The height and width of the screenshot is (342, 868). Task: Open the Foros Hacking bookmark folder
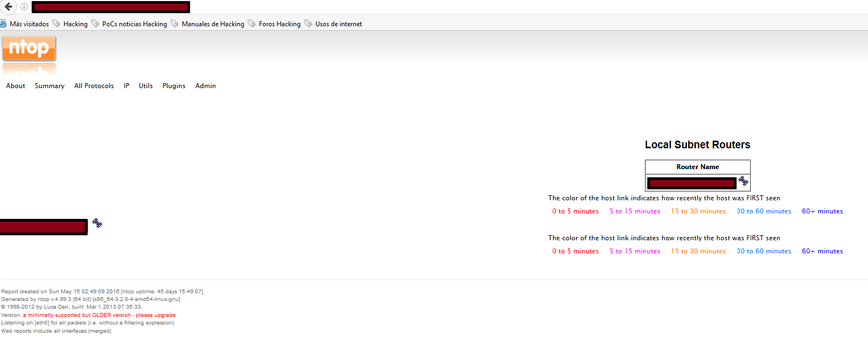pos(279,24)
